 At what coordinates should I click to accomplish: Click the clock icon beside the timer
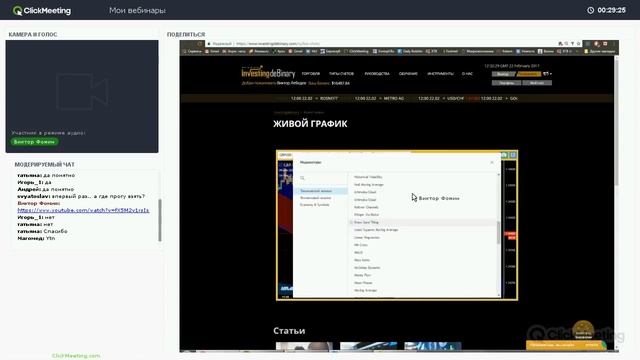(590, 10)
